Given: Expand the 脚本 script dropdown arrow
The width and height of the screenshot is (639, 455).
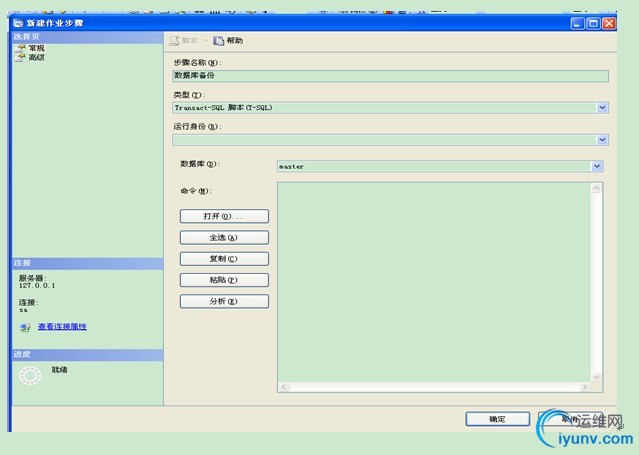Looking at the screenshot, I should point(206,41).
